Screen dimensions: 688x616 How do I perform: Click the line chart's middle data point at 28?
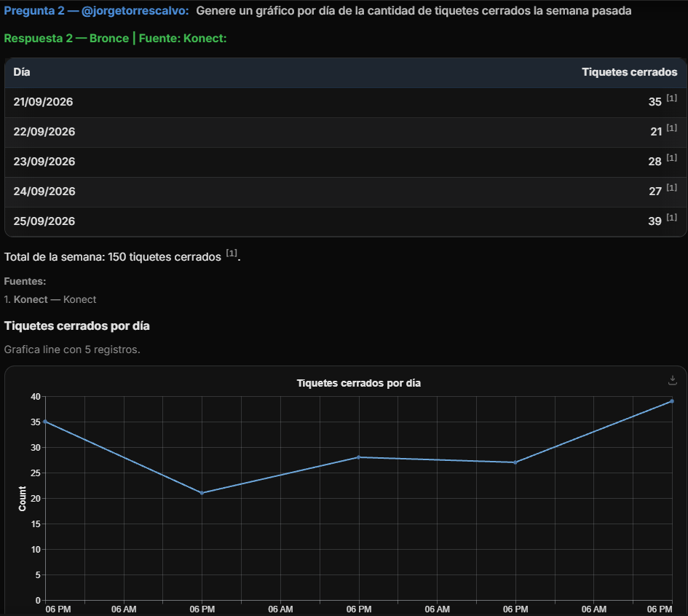tap(358, 457)
